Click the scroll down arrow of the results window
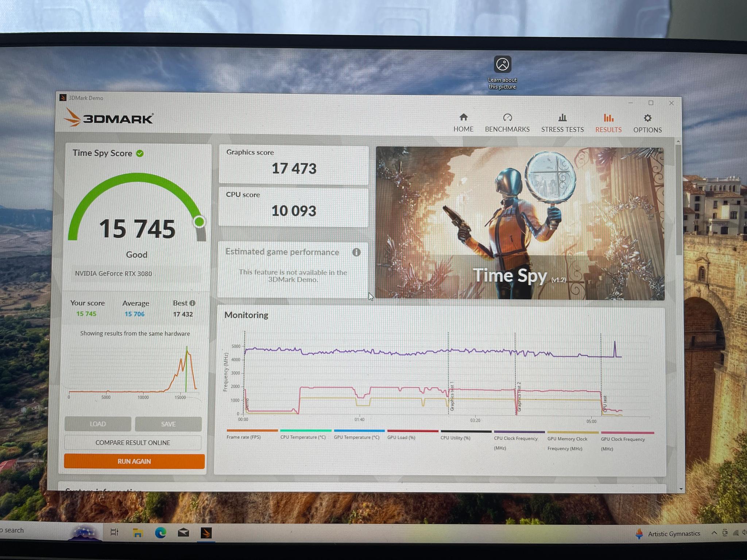The width and height of the screenshot is (747, 560). 681,489
